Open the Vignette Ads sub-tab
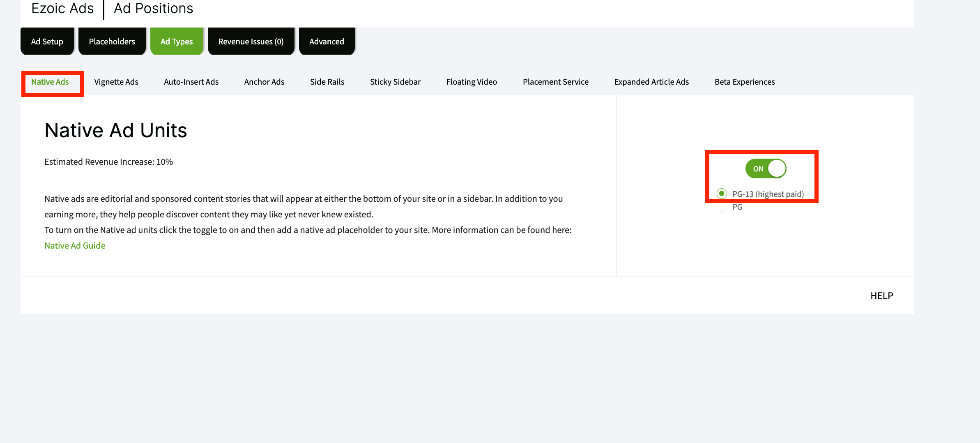The width and height of the screenshot is (980, 443). (x=116, y=82)
